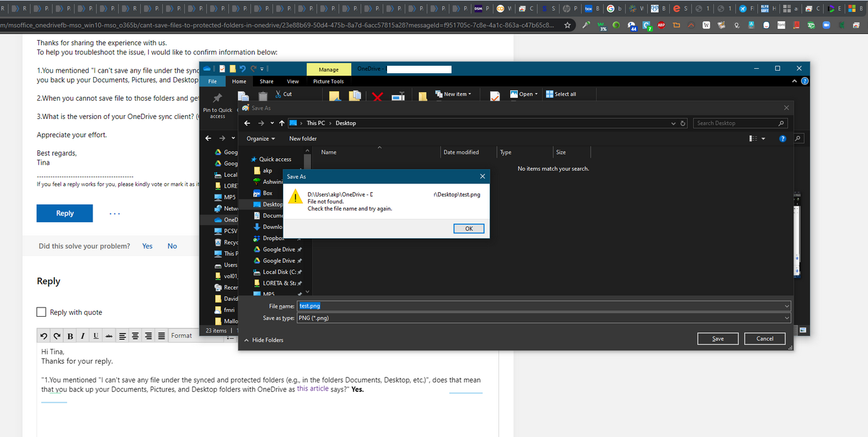Screen dimensions: 868x437
Task: Switch to View tab in Explorer ribbon
Action: coord(293,81)
